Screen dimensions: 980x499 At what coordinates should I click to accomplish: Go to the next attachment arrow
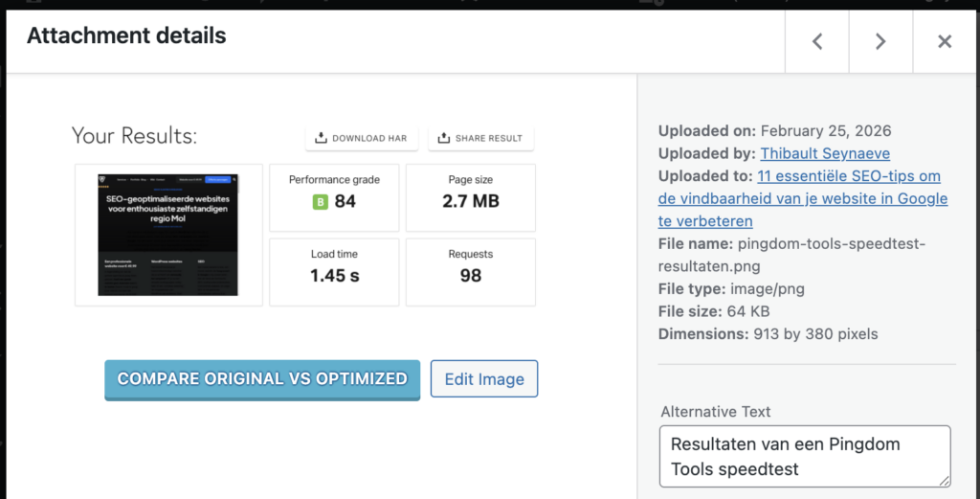click(x=880, y=41)
